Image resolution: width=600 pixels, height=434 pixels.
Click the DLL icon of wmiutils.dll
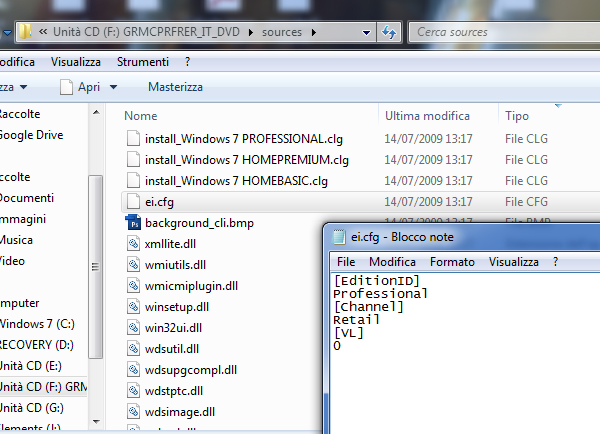pyautogui.click(x=133, y=265)
